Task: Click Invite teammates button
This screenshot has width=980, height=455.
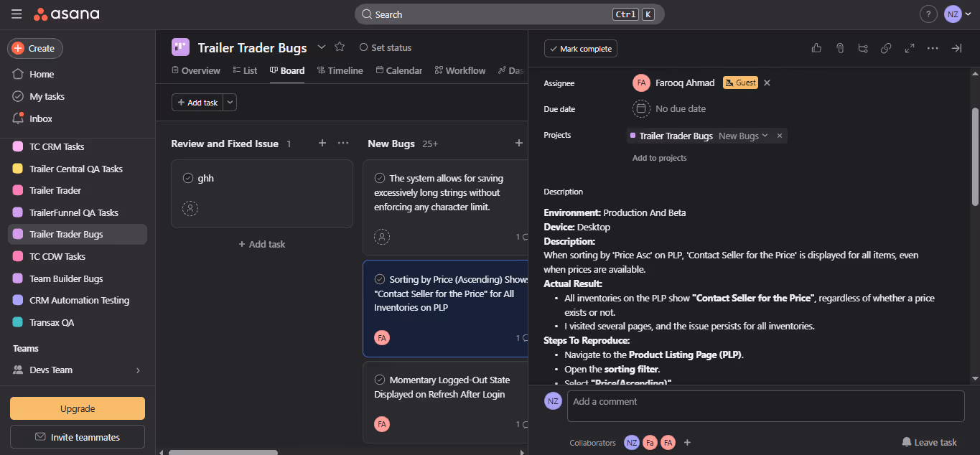Action: click(78, 437)
